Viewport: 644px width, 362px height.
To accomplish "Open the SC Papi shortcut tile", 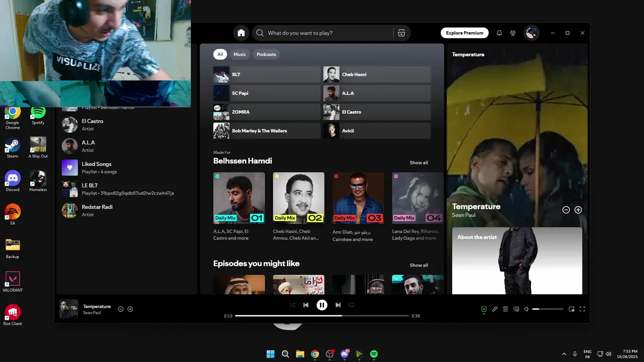I will pos(267,93).
